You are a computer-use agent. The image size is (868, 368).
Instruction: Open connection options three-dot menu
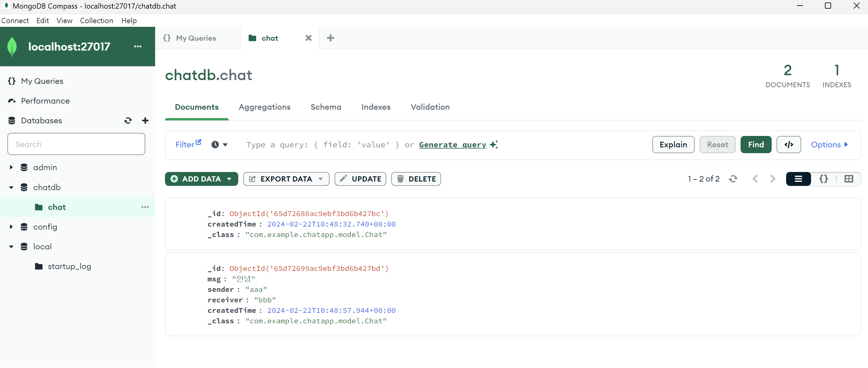point(138,47)
